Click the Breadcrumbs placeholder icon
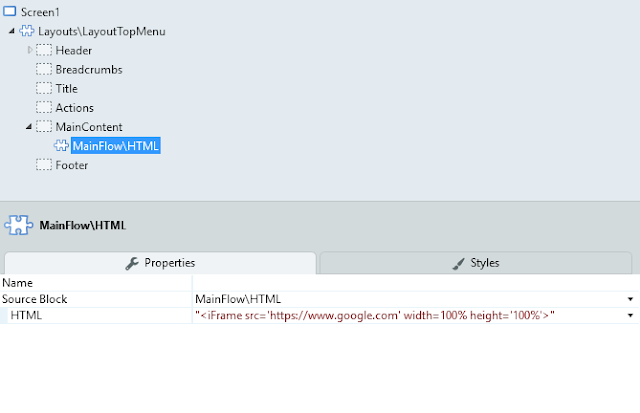This screenshot has height=413, width=640. click(x=44, y=69)
